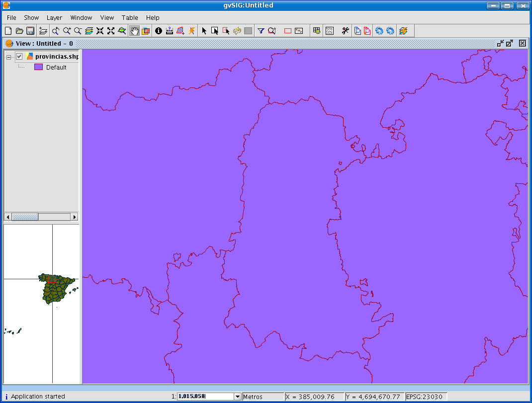The height and width of the screenshot is (403, 532).
Task: Click dotted frame toolbar icon
Action: pos(330,31)
